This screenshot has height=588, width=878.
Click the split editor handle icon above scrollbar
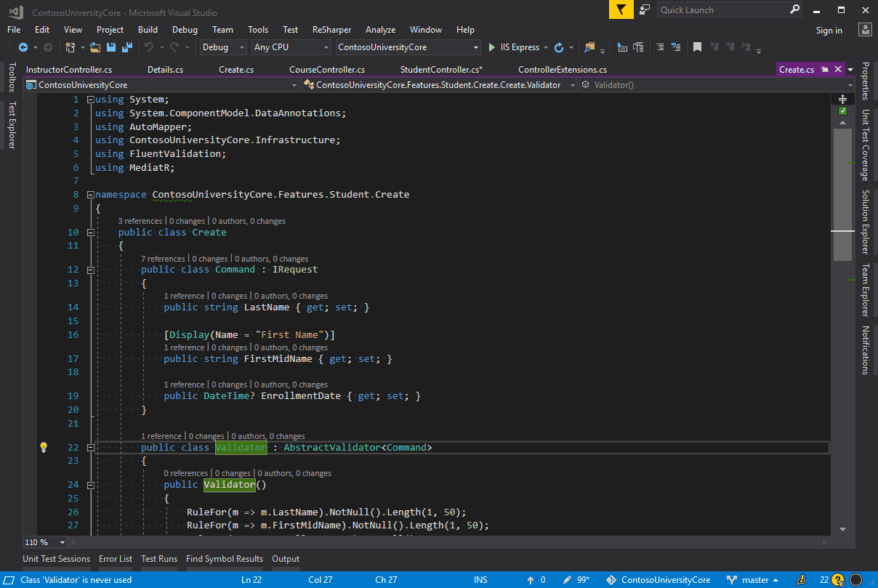coord(842,99)
